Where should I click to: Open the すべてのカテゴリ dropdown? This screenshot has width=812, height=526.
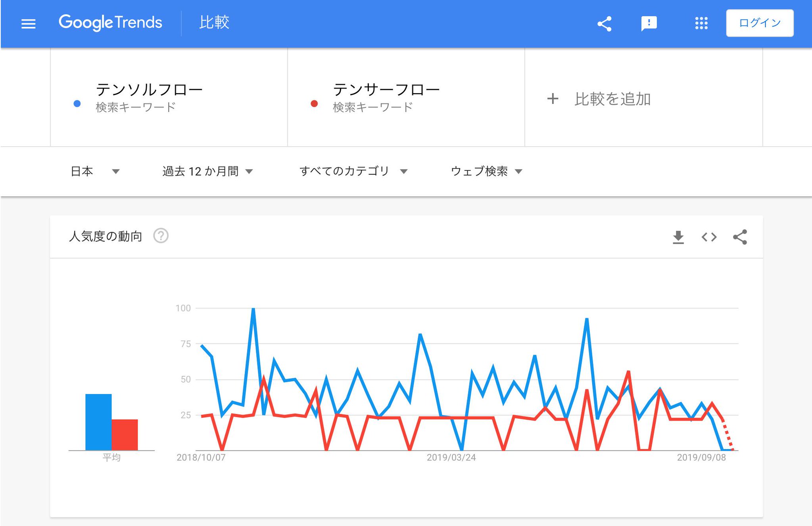tap(353, 171)
